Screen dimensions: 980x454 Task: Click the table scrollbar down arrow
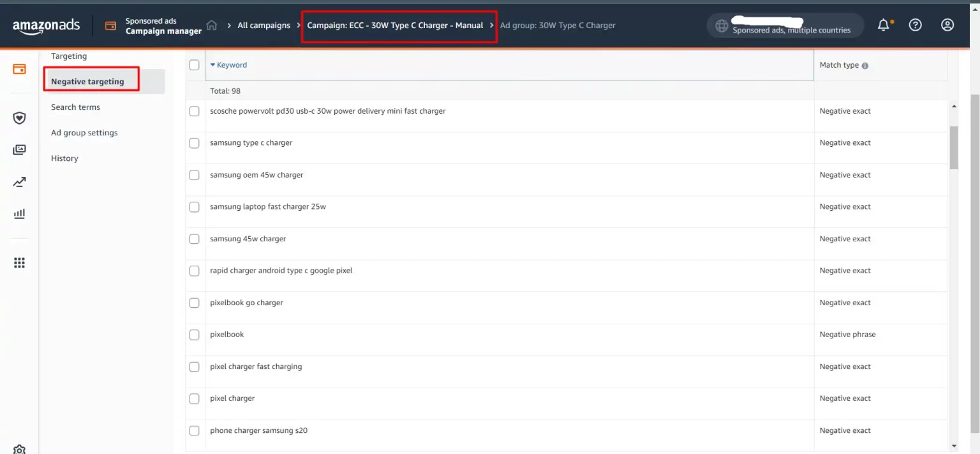(x=954, y=446)
